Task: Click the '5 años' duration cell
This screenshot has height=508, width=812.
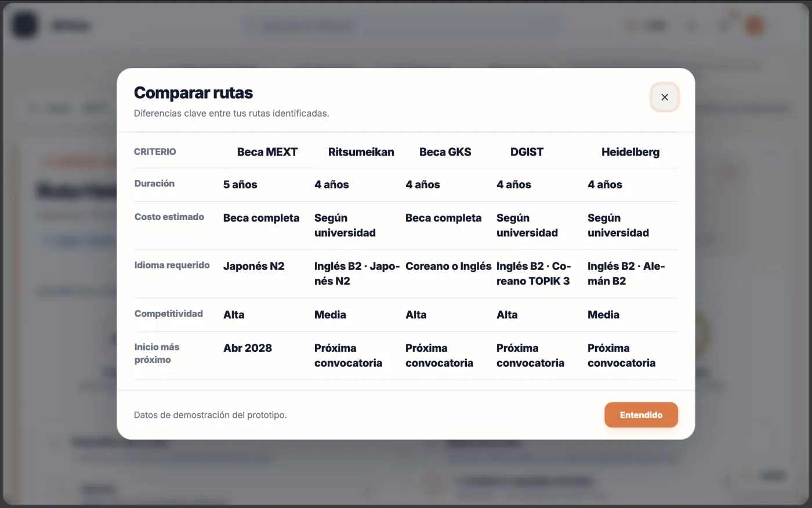Action: coord(240,185)
